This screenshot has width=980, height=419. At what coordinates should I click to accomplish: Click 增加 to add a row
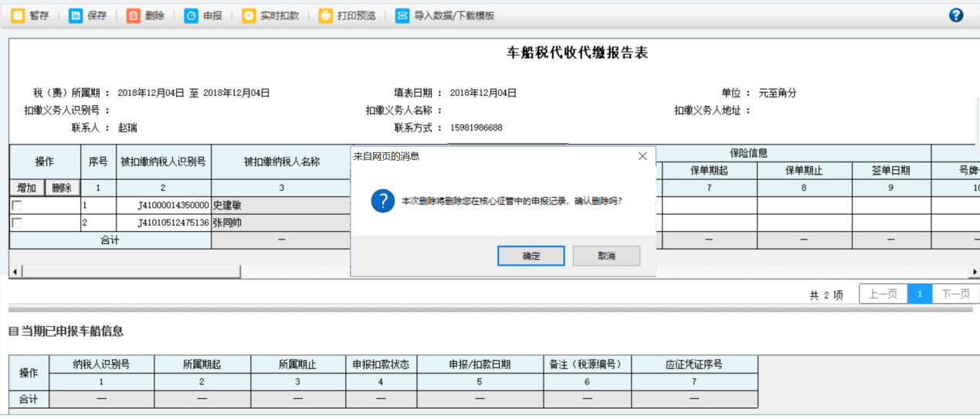tap(26, 188)
